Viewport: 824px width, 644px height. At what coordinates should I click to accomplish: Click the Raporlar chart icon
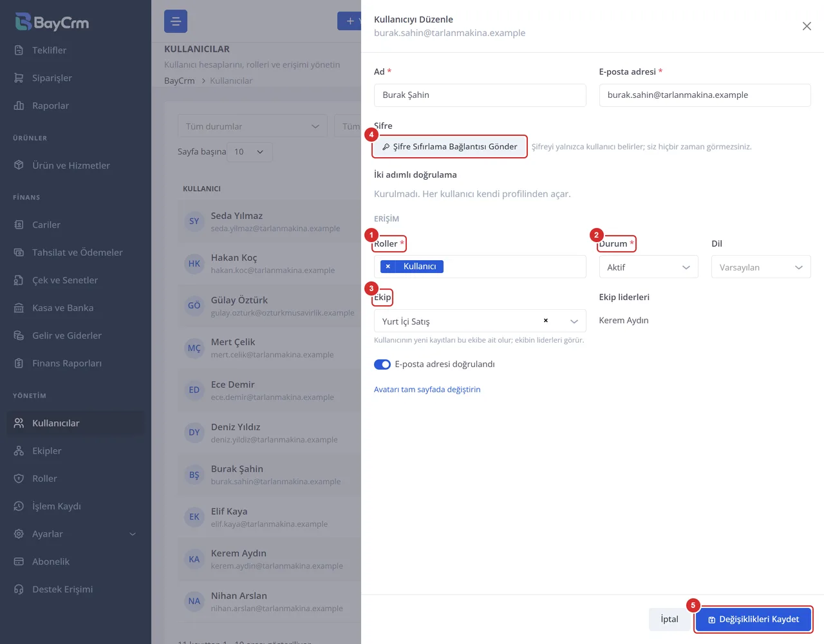[x=19, y=106]
